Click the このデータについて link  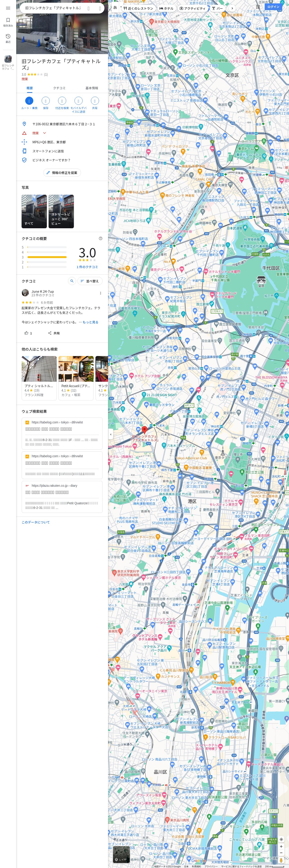tap(36, 522)
